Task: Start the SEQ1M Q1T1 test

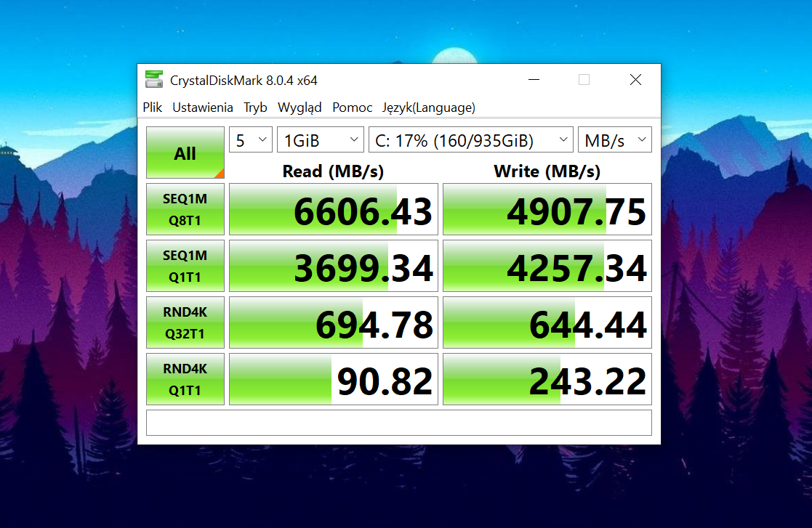Action: click(x=185, y=266)
